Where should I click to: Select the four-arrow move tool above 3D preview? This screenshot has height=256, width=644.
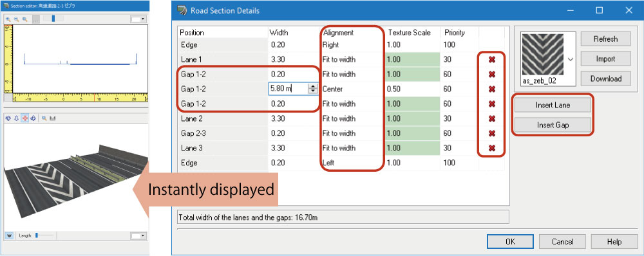pyautogui.click(x=33, y=118)
